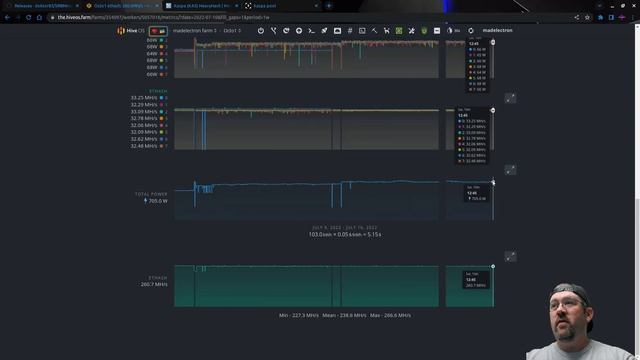The width and height of the screenshot is (640, 360).
Task: Click the pickaxe miner actions icon
Action: coord(374,31)
